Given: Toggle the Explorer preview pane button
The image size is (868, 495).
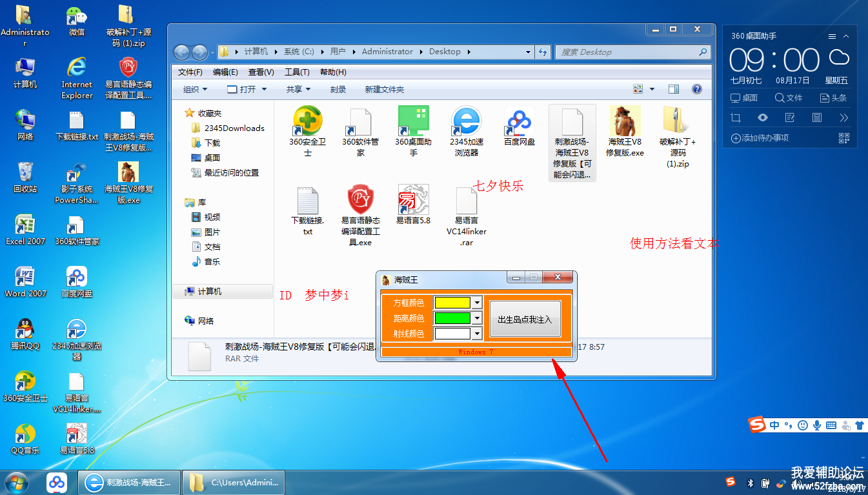Looking at the screenshot, I should click(674, 89).
